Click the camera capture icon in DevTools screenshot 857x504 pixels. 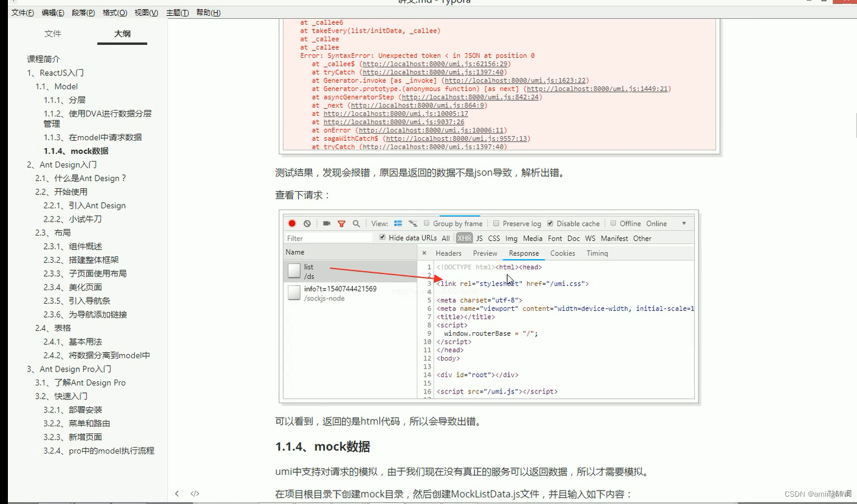click(x=327, y=223)
